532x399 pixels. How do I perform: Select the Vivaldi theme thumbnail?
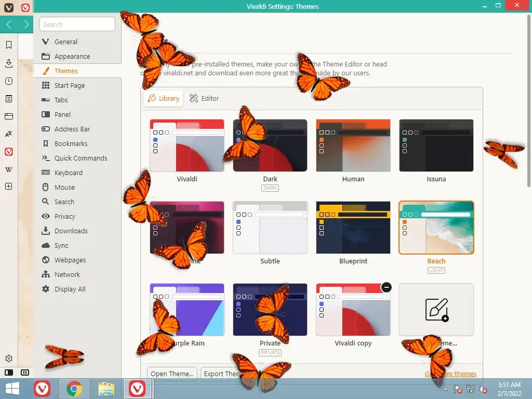point(187,145)
